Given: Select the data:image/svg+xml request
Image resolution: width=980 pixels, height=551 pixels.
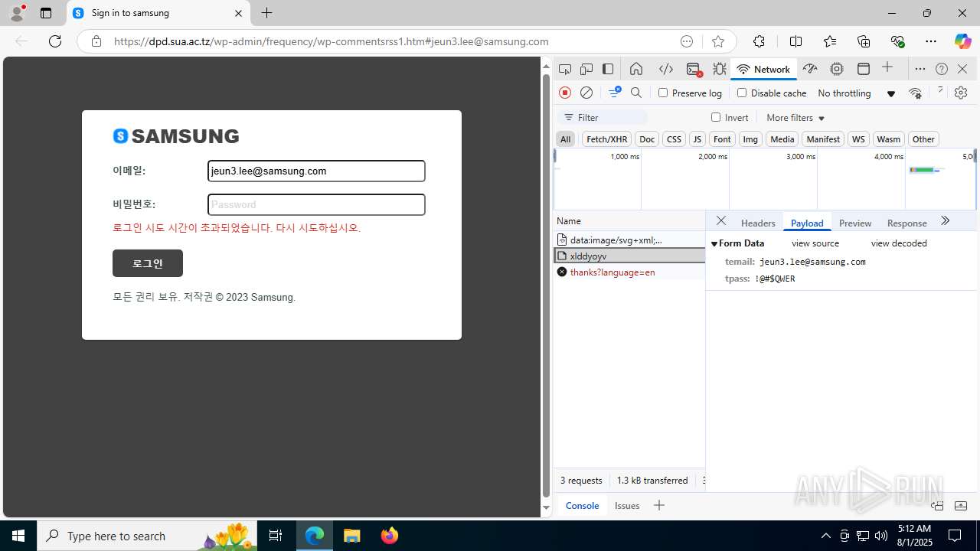Looking at the screenshot, I should [x=629, y=240].
